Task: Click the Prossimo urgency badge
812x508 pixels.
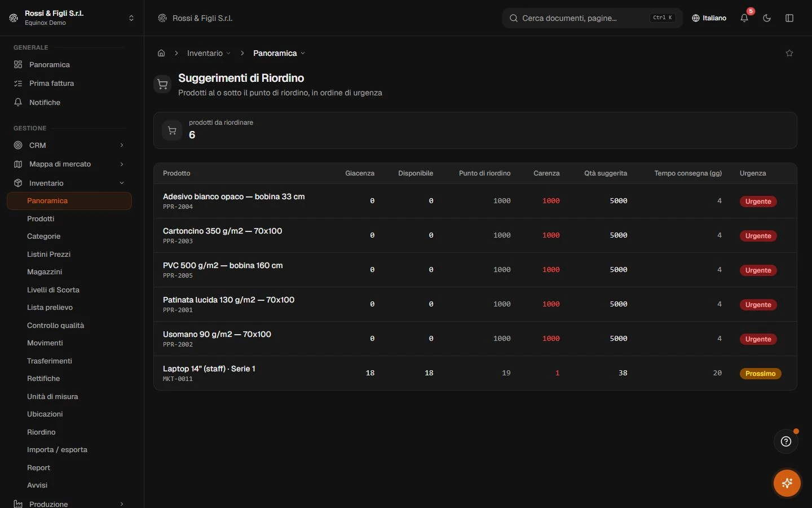Action: [x=760, y=374]
